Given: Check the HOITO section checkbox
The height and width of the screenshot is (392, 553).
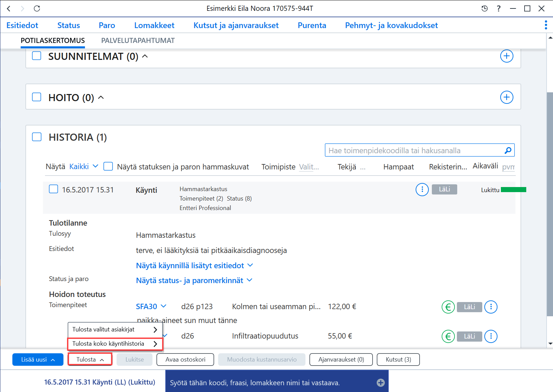Looking at the screenshot, I should (x=37, y=97).
